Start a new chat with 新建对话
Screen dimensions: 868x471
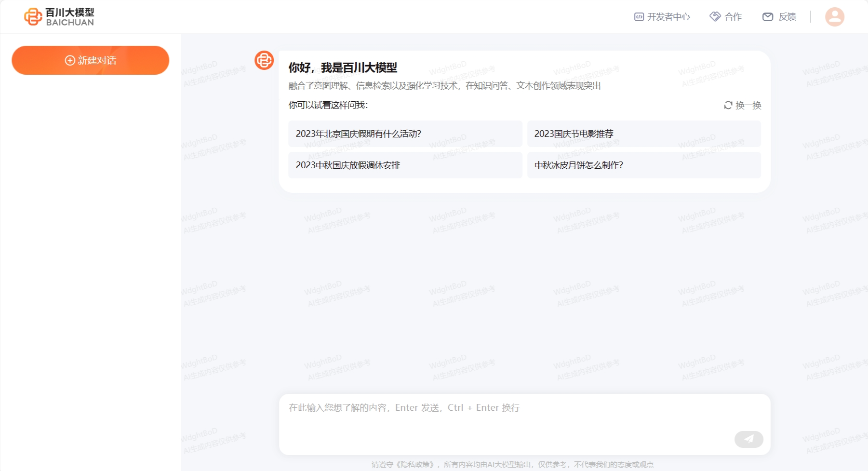pyautogui.click(x=91, y=60)
